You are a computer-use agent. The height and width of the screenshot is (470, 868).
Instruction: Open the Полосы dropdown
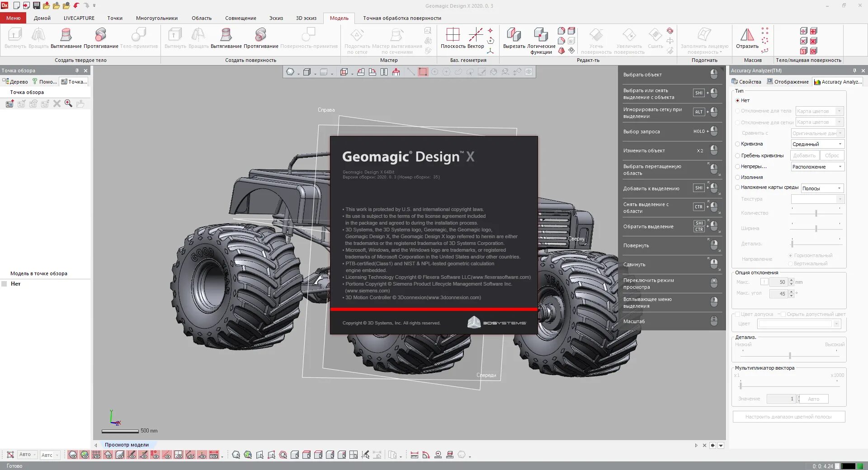[x=822, y=188]
